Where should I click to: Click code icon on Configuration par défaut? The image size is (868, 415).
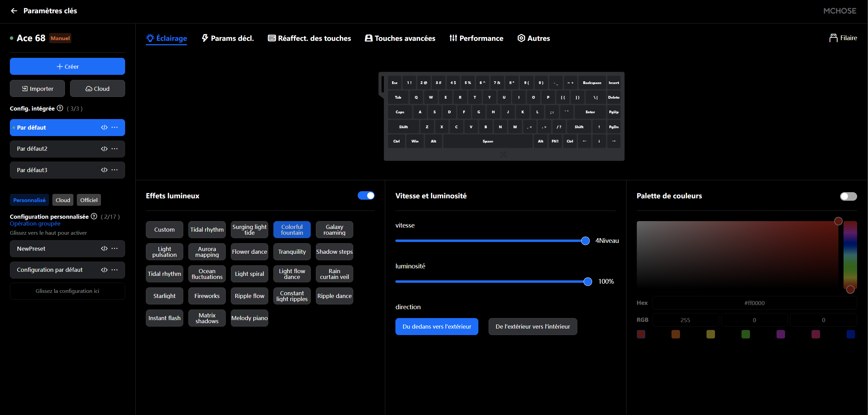(104, 270)
